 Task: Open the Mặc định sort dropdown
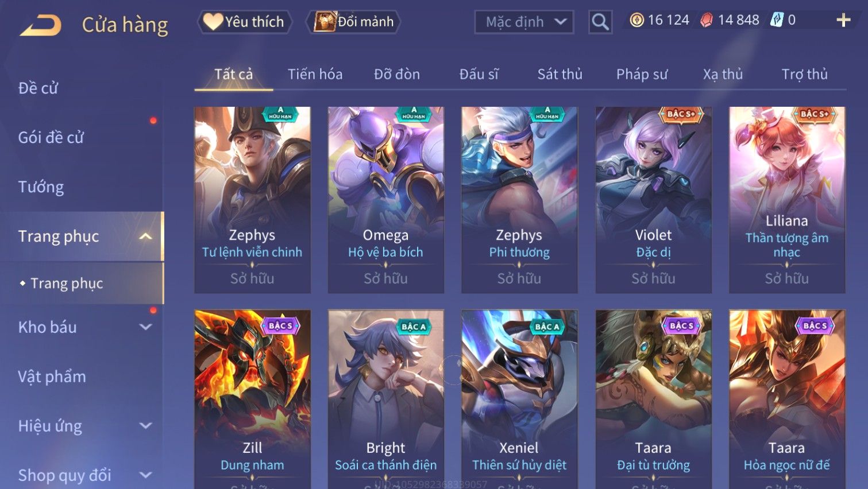tap(524, 22)
